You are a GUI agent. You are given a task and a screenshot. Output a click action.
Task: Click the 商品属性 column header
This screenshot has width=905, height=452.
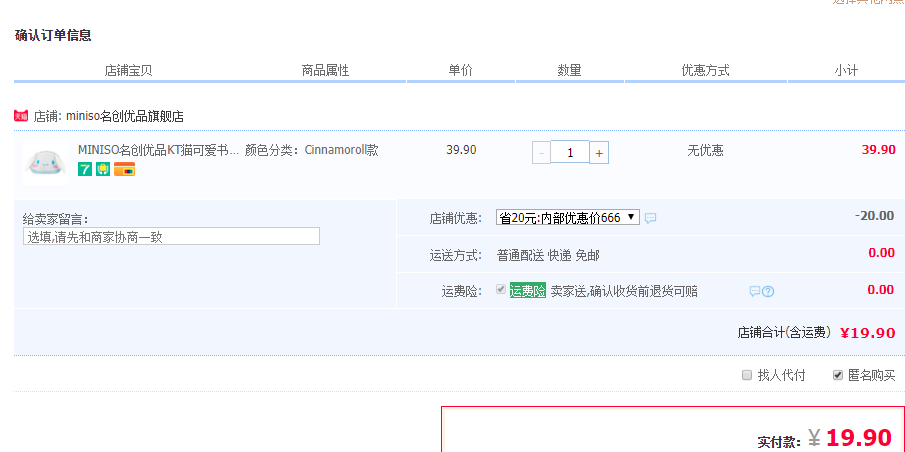(326, 71)
